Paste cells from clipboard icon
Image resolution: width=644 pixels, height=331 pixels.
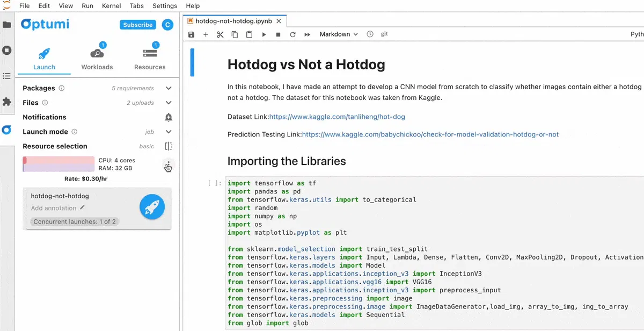point(249,34)
